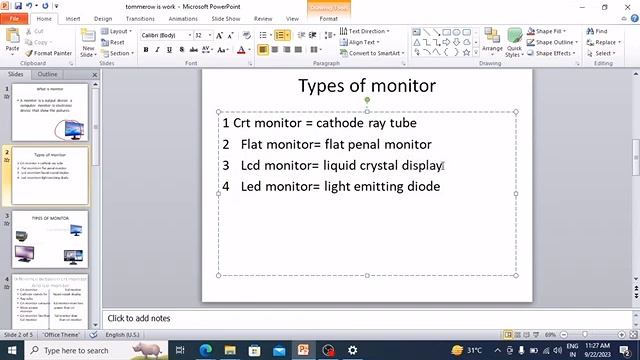Expand the Layout dropdown

pyautogui.click(x=117, y=31)
